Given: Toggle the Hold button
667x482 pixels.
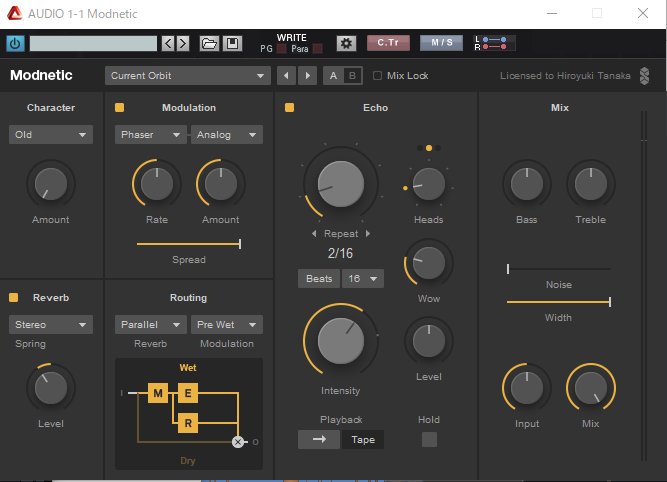Looking at the screenshot, I should pyautogui.click(x=429, y=439).
